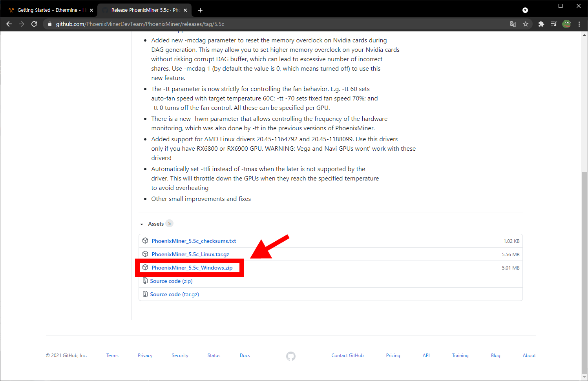Download Source code (zip)

click(x=171, y=281)
